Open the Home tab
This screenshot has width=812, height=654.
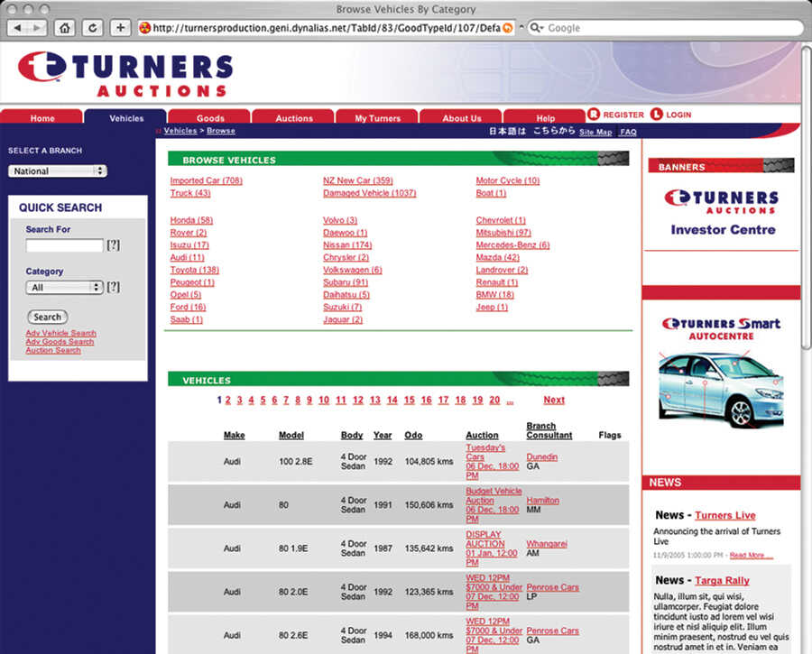point(42,117)
